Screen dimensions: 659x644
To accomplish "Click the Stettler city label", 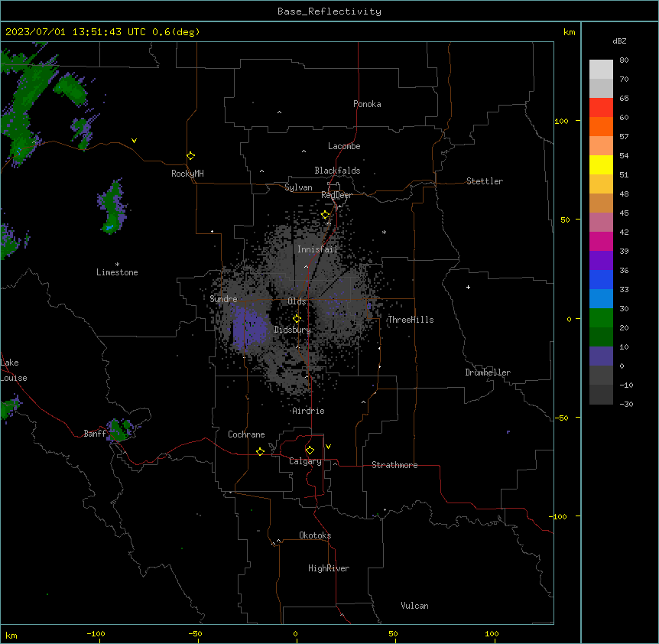I will tap(485, 181).
